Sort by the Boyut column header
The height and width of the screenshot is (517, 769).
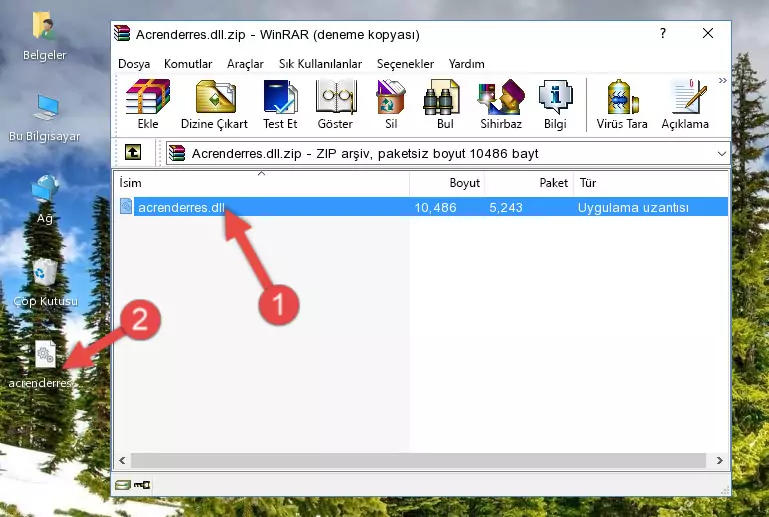(x=447, y=183)
